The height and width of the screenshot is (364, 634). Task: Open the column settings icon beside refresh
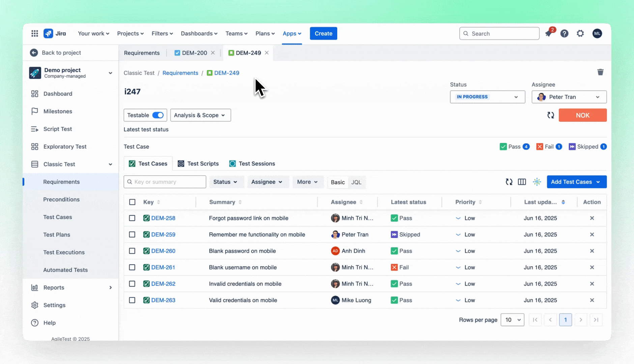(x=522, y=182)
